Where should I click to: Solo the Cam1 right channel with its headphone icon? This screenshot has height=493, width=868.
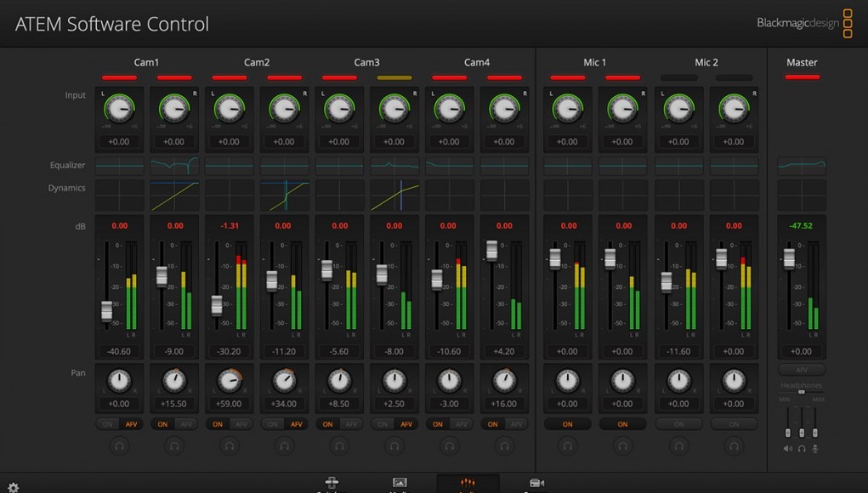174,445
